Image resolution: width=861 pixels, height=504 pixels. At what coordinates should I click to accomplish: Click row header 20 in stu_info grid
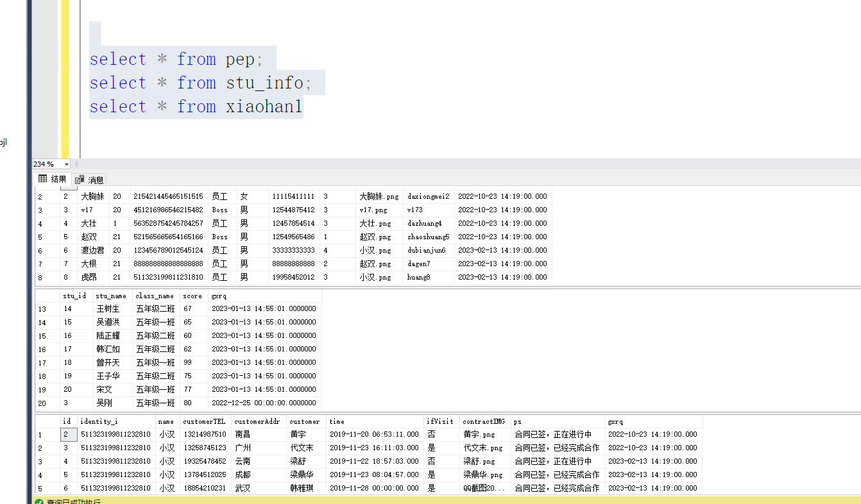(x=47, y=403)
